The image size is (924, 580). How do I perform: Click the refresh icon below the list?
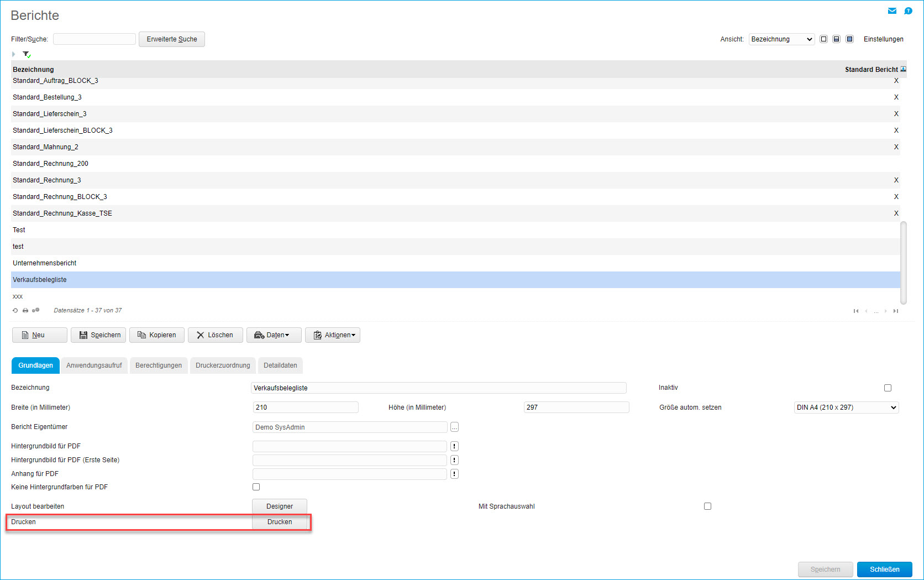coord(15,311)
